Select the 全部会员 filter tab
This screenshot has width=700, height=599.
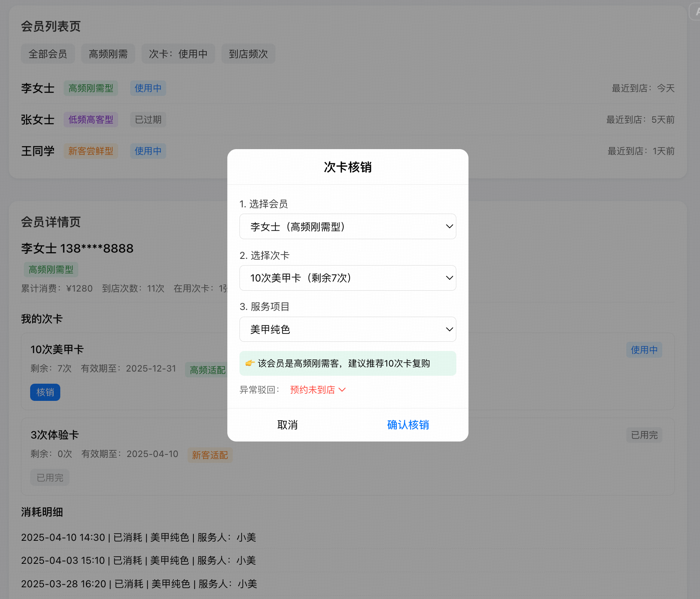48,54
